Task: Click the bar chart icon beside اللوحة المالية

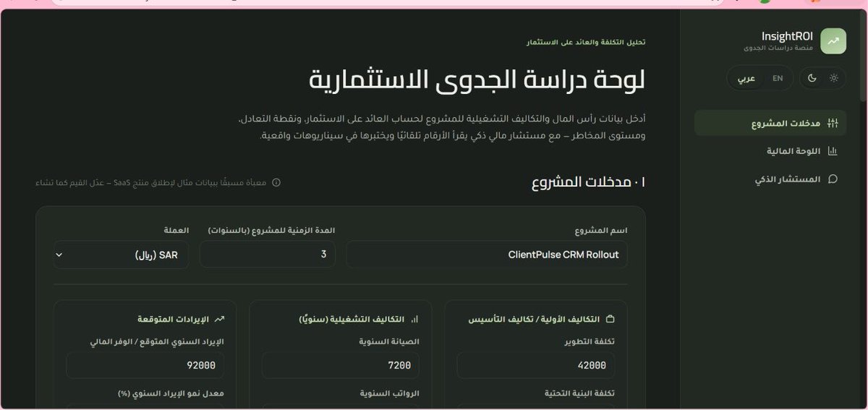Action: (833, 151)
